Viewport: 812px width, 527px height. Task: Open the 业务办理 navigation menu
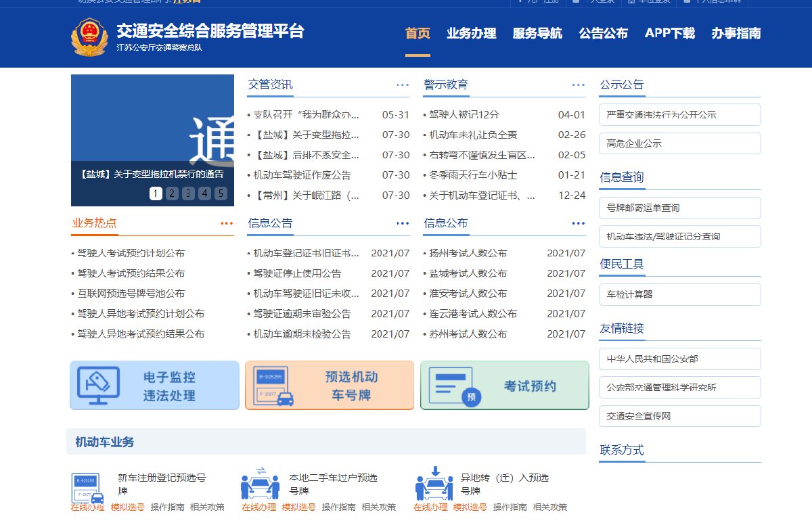click(471, 33)
